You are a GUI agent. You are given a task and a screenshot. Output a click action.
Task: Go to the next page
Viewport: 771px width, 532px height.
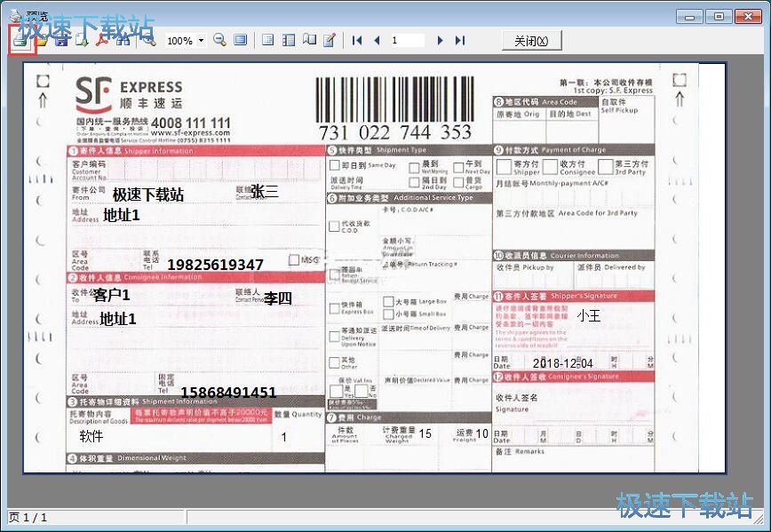pyautogui.click(x=440, y=40)
